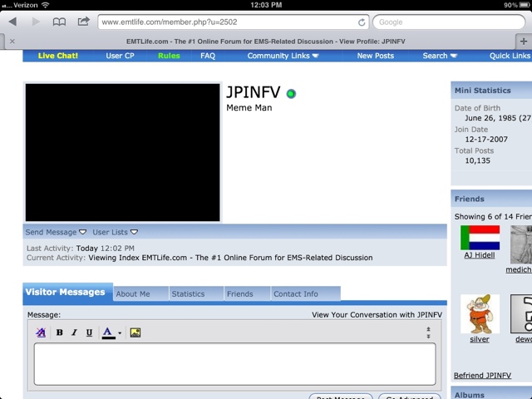
Task: Apply underline formatting in message editor
Action: point(89,332)
